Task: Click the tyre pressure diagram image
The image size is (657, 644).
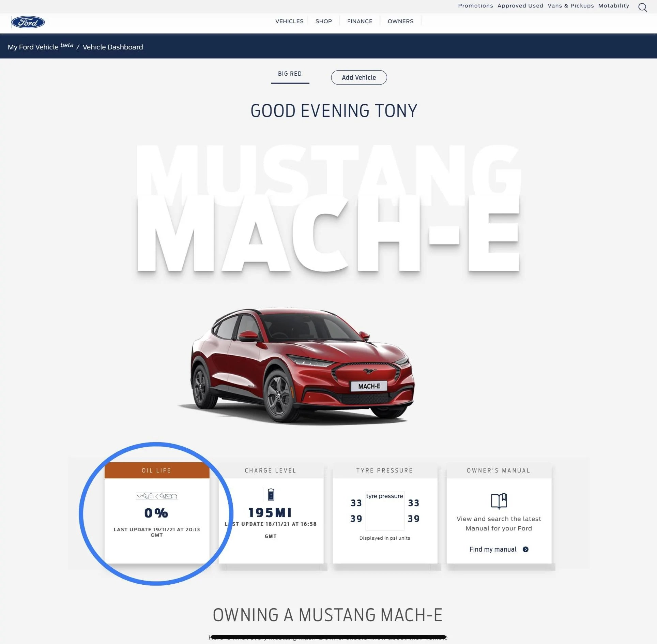Action: [385, 511]
